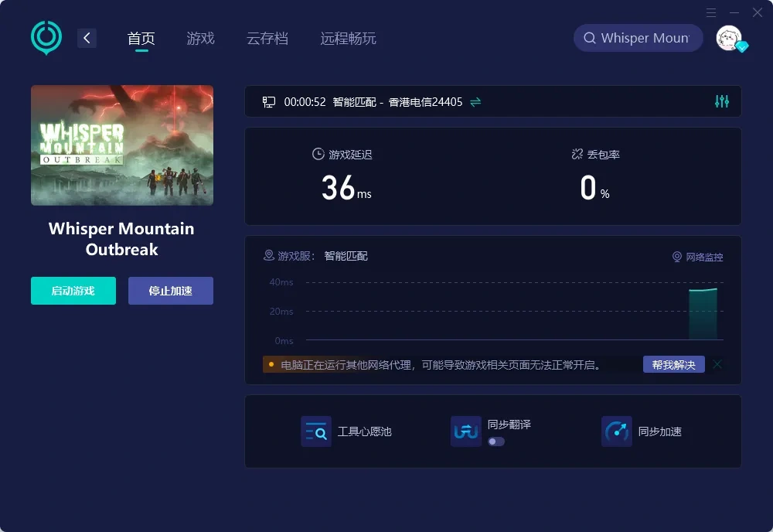Click the Whisper Mountain Outbreak title

coord(122,239)
